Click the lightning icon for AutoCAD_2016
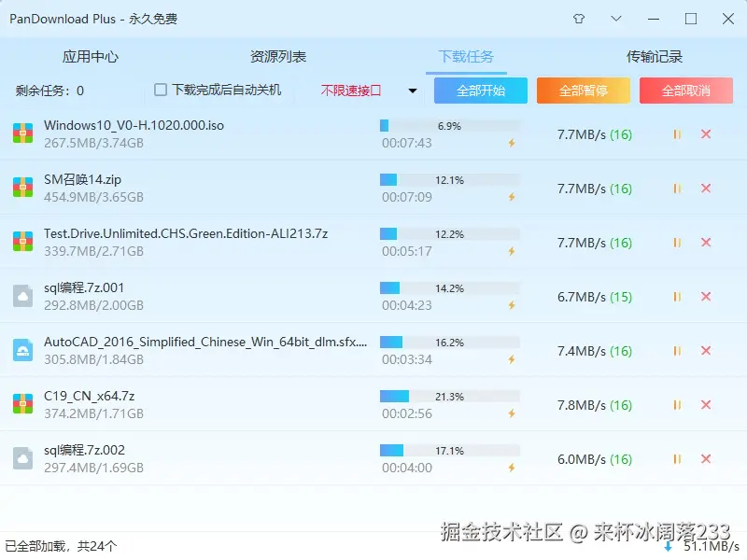747x560 pixels. tap(512, 359)
